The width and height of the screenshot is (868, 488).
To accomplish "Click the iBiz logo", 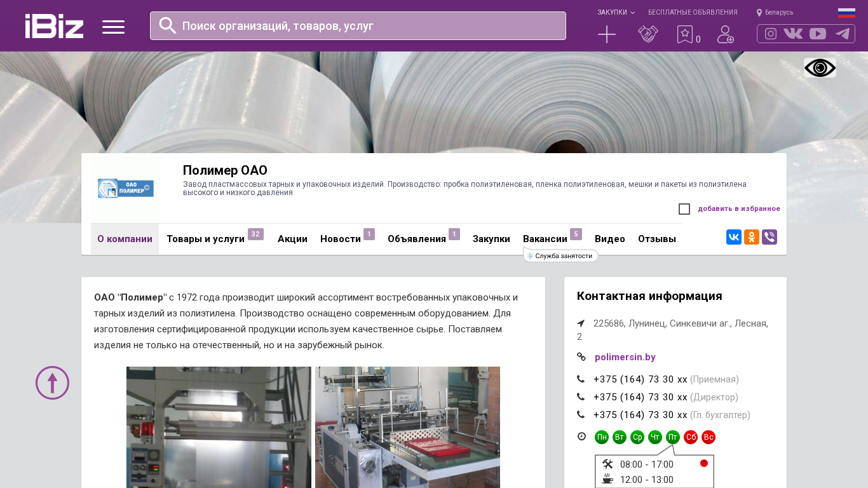I will (54, 26).
